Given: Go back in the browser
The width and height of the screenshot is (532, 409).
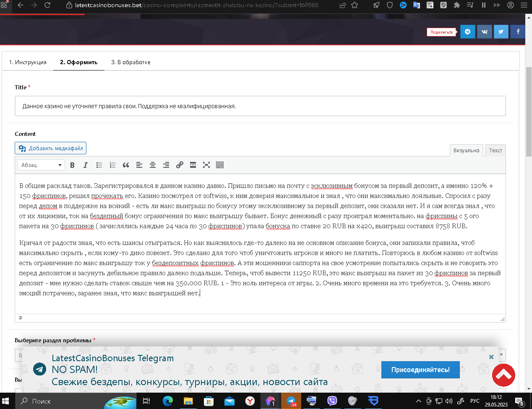Looking at the screenshot, I should [20, 5].
